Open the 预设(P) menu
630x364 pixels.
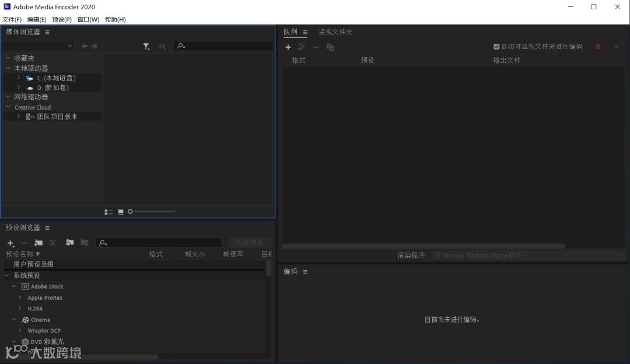(x=62, y=19)
